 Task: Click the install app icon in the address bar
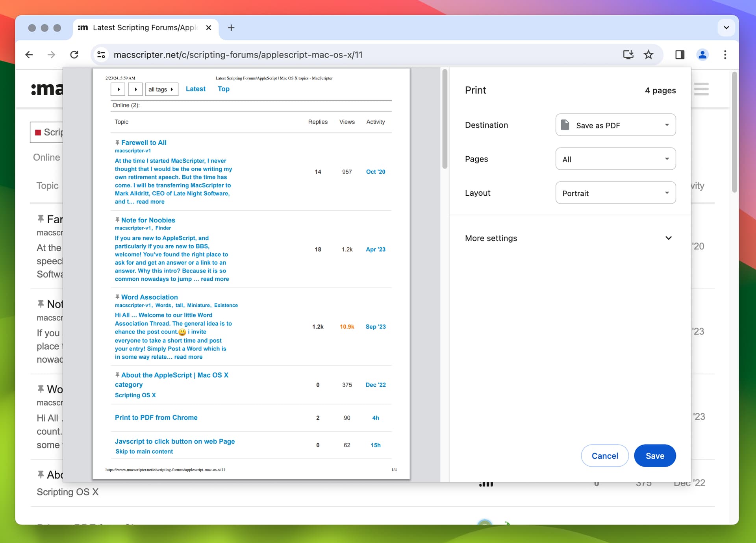pos(628,55)
